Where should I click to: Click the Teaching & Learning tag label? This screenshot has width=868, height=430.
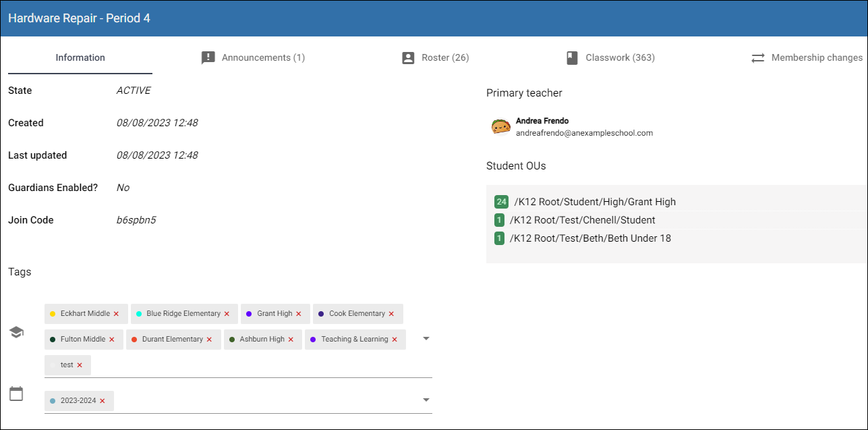[x=355, y=340]
